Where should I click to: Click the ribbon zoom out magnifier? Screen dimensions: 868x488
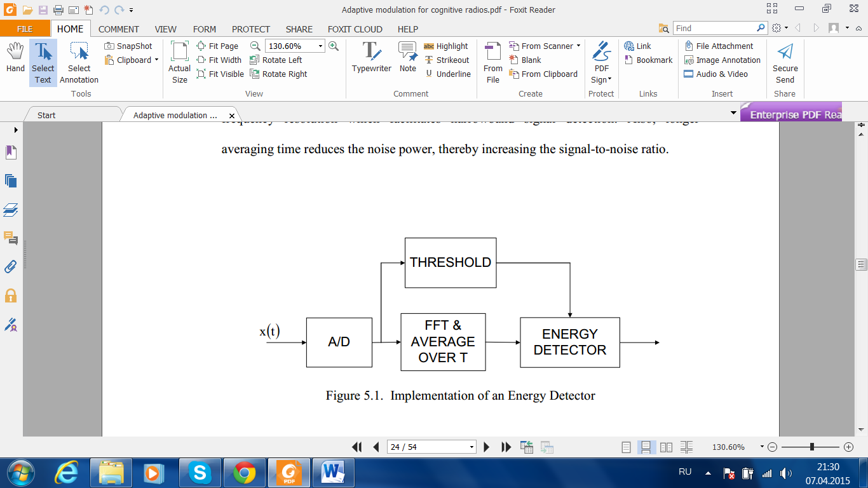(255, 46)
